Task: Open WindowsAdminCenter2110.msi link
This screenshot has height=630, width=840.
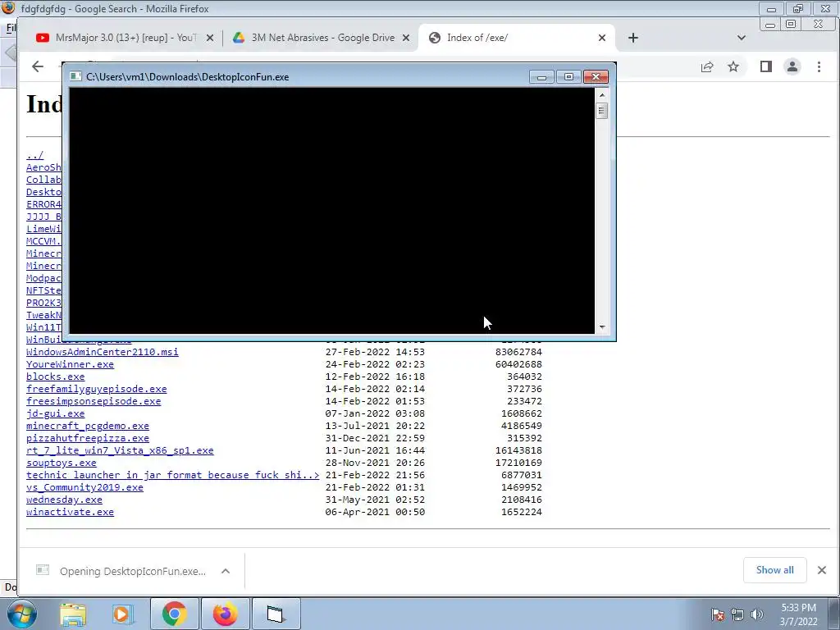Action: [x=103, y=352]
